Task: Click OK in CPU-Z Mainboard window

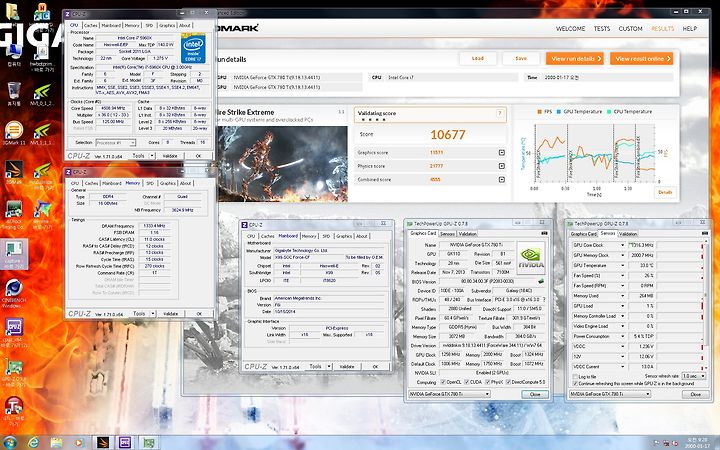Action: click(375, 366)
